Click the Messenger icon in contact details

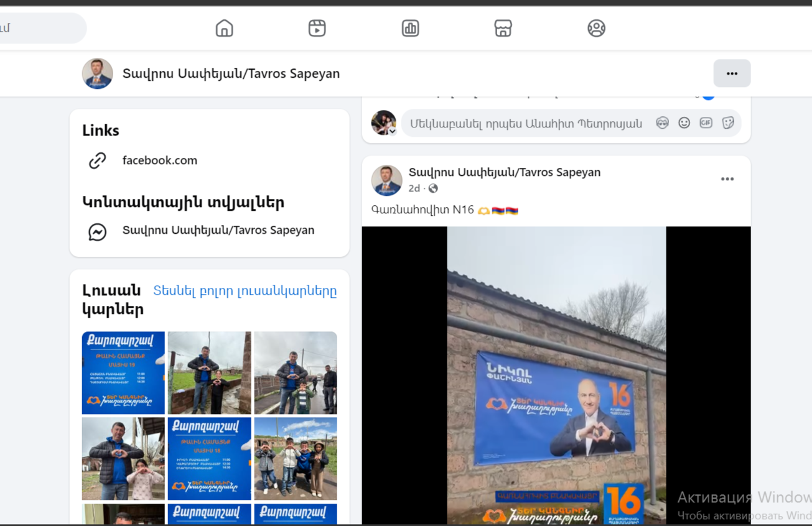pyautogui.click(x=98, y=232)
